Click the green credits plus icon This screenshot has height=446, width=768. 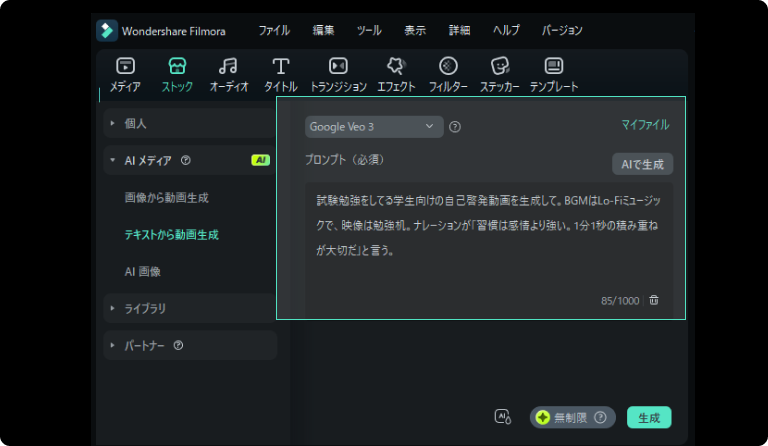click(543, 418)
